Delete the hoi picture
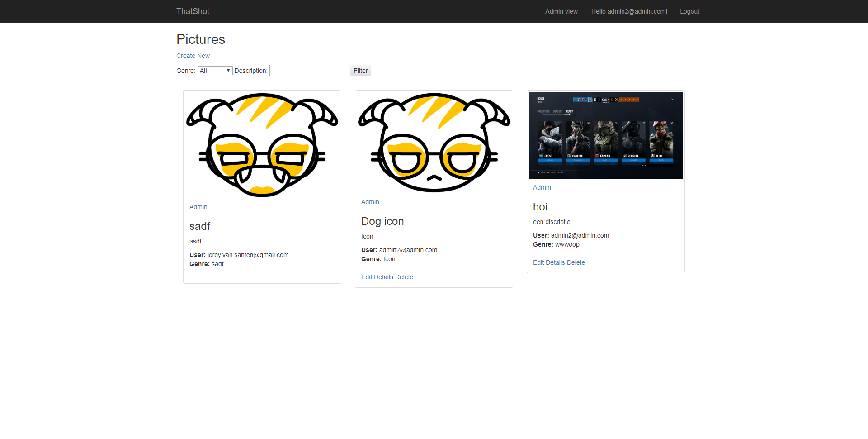868x439 pixels. [576, 262]
